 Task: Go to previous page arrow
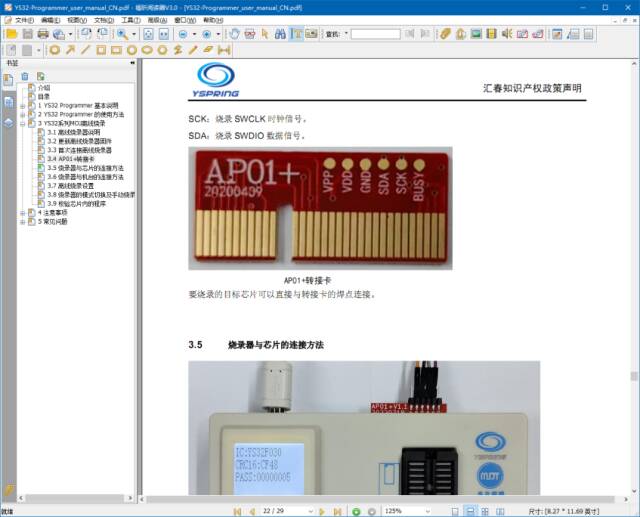point(252,511)
